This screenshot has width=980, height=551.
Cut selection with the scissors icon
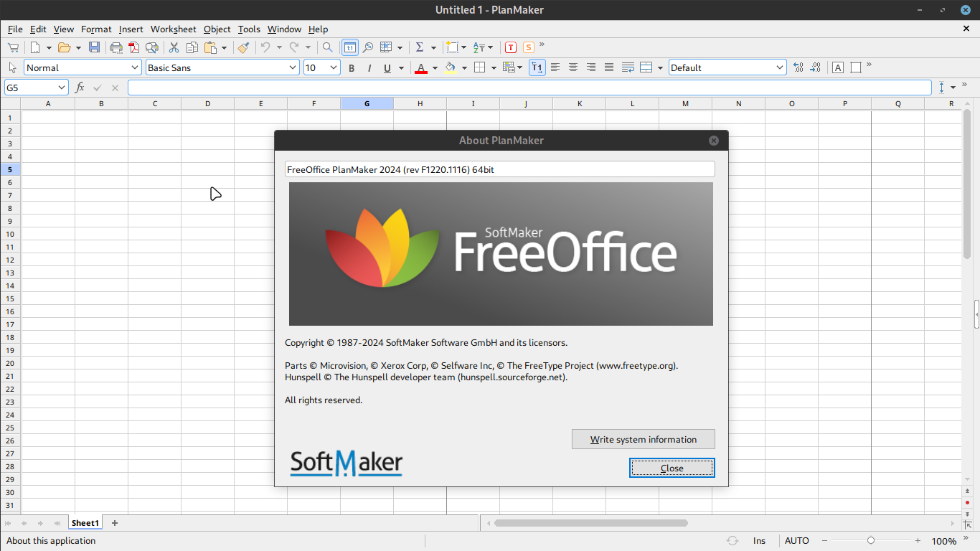point(174,47)
